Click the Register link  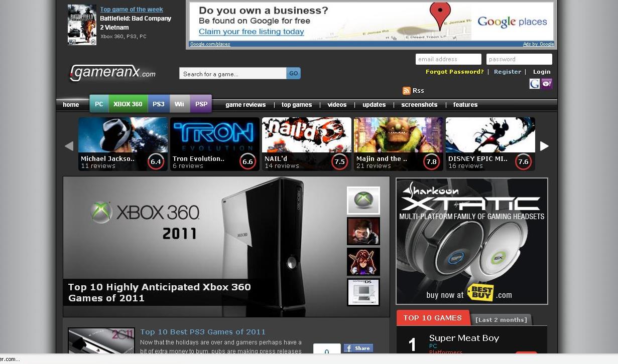coord(508,72)
